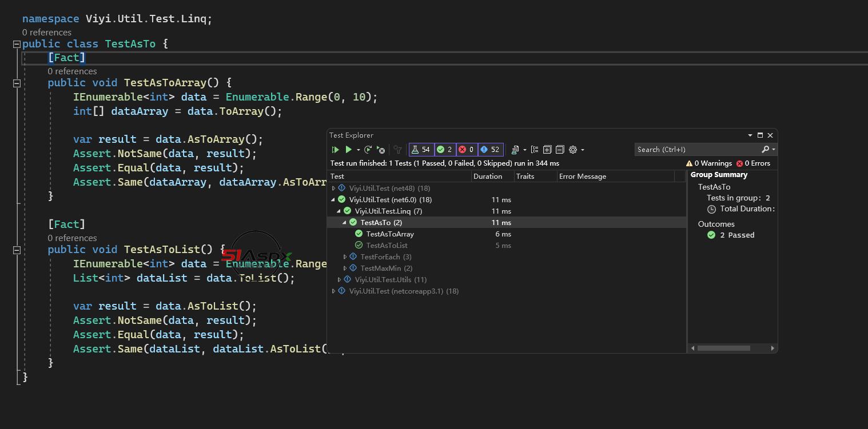Screen dimensions: 868x429
Task: Select the TestAsTo (2) group row
Action: tap(507, 222)
